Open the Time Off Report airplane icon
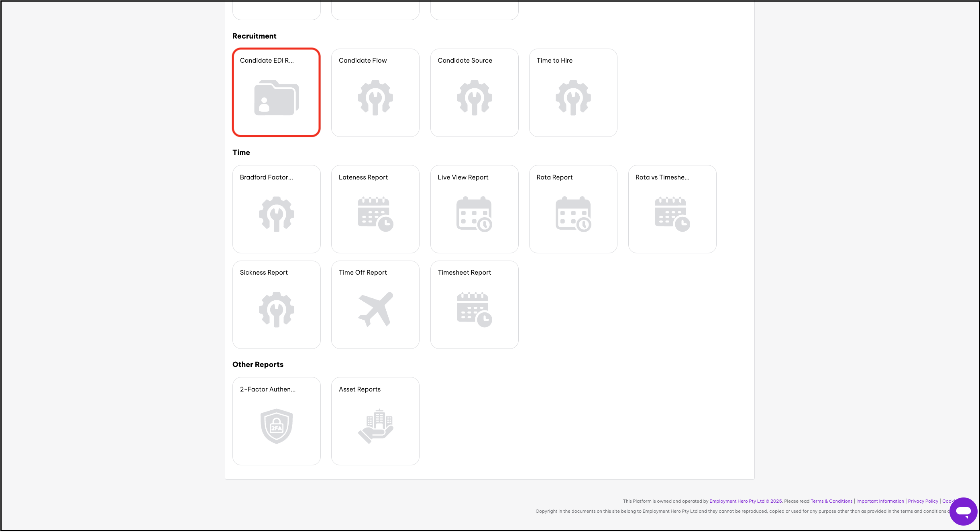Viewport: 980px width, 532px height. point(375,310)
